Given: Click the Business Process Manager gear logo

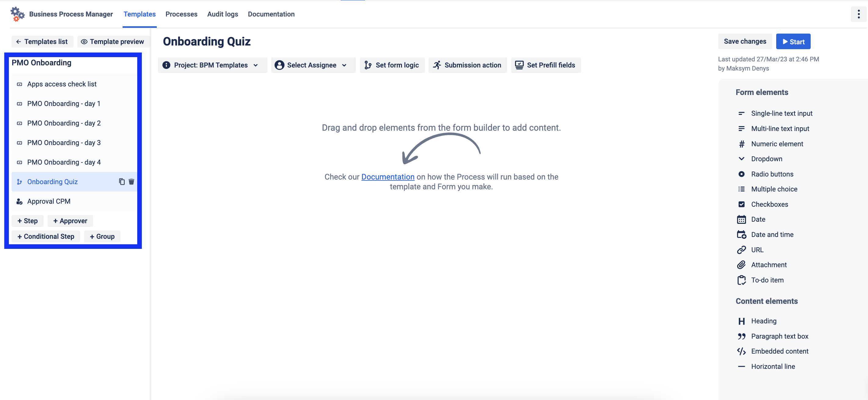Looking at the screenshot, I should tap(17, 14).
